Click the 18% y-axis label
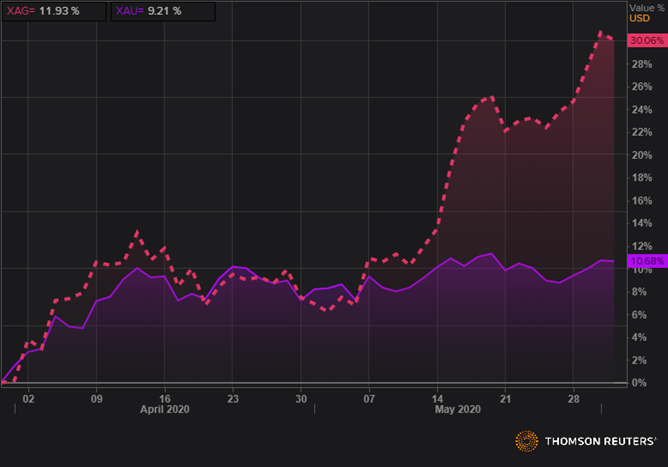 pyautogui.click(x=642, y=178)
